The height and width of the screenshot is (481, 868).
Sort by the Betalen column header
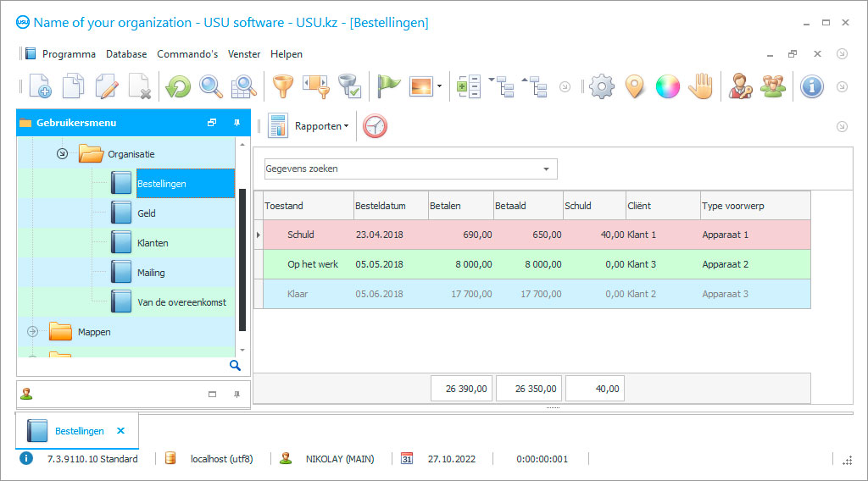pos(461,206)
